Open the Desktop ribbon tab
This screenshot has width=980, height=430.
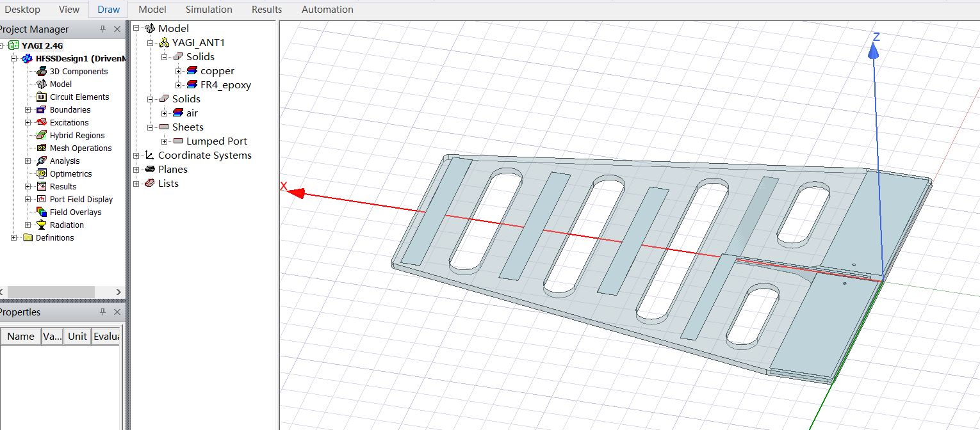click(22, 9)
